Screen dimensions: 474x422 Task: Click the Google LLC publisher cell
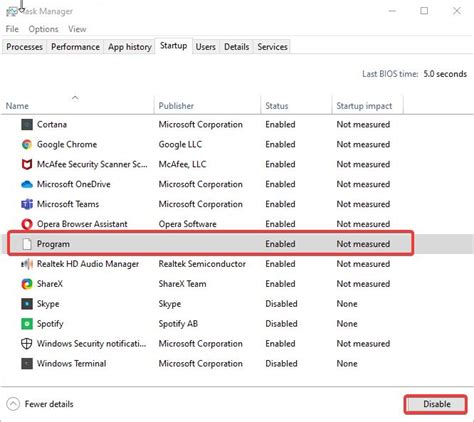(x=180, y=145)
